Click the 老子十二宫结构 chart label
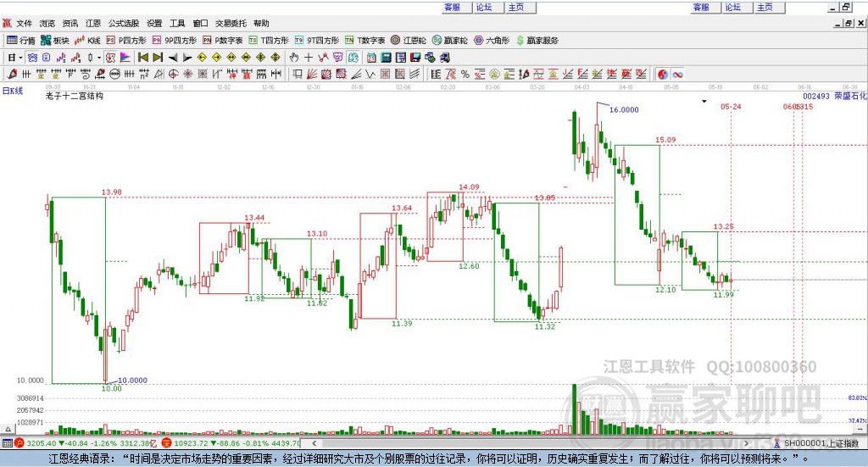The height and width of the screenshot is (467, 868). [x=75, y=96]
